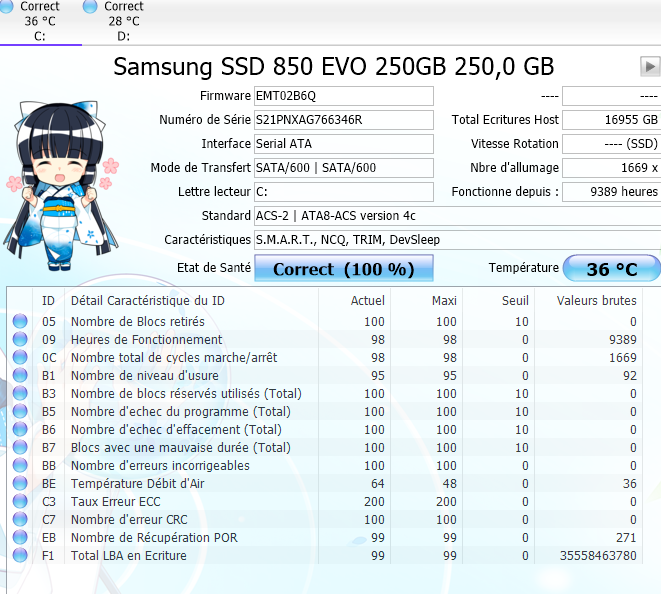The height and width of the screenshot is (594, 661).
Task: Click the transfer mode field SATA/600
Action: coord(344,168)
